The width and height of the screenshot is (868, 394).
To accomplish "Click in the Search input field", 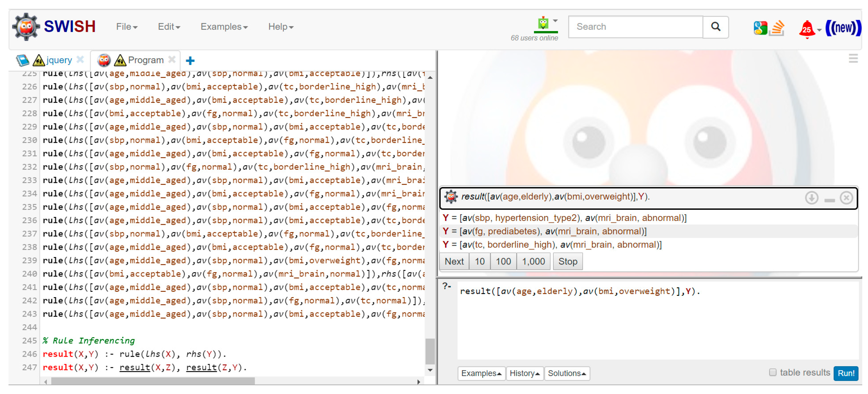I will point(635,27).
